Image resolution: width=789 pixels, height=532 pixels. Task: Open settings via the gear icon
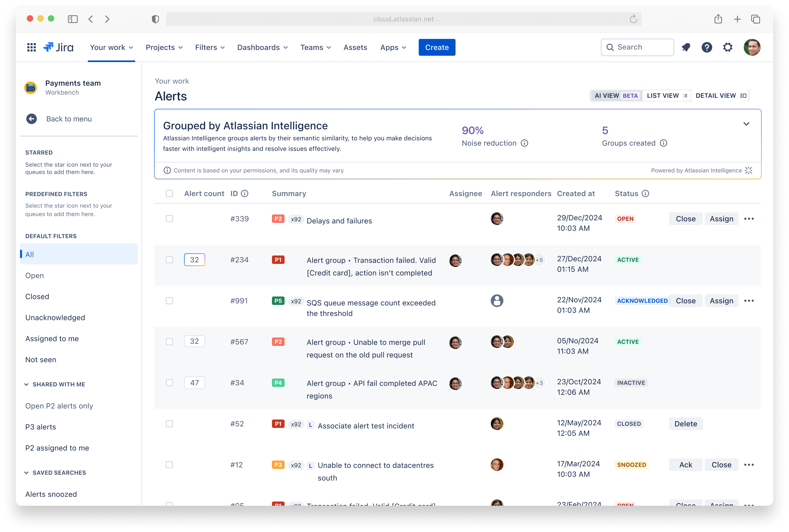(727, 47)
